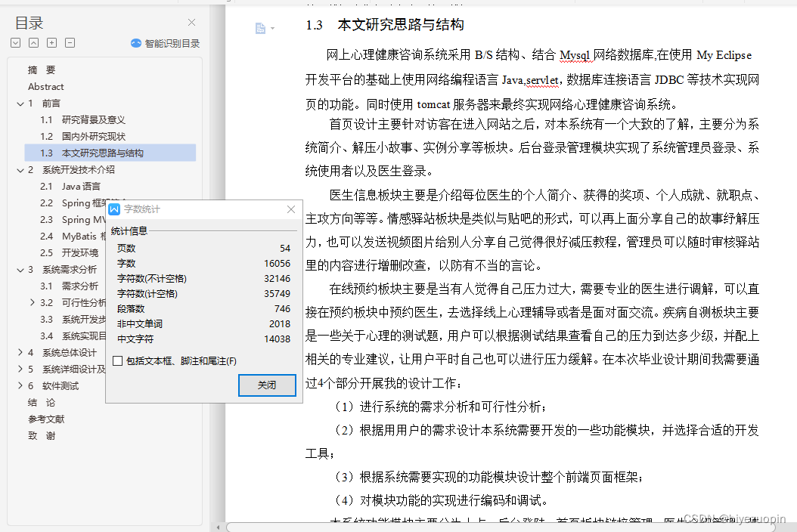Image resolution: width=797 pixels, height=532 pixels.
Task: Click the horizontal scrollbar track at bottom
Action: point(501,527)
